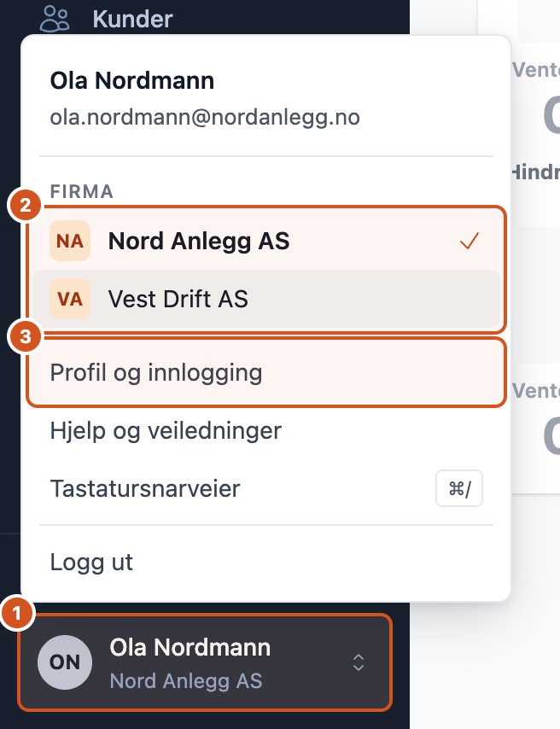Click the ON avatar circle

[65, 662]
